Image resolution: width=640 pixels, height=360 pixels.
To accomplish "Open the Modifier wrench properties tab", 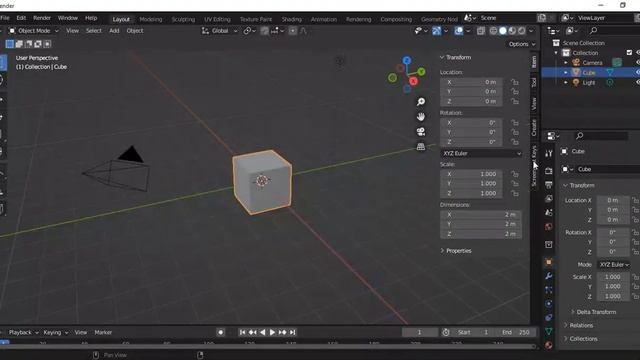I will [549, 276].
